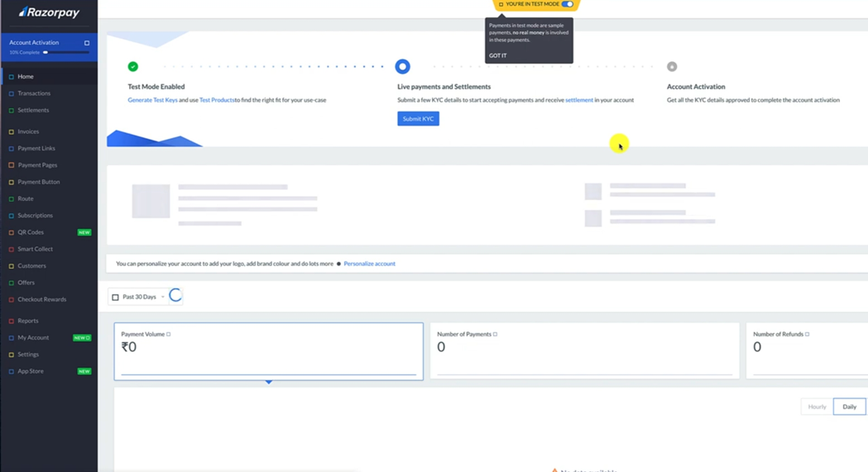Click the Settings sidebar icon
The height and width of the screenshot is (472, 868).
pos(11,355)
